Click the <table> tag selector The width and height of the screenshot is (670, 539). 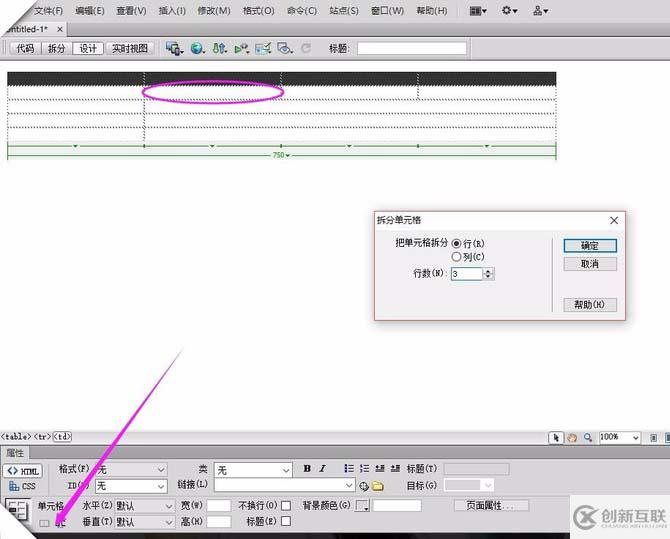[16, 437]
